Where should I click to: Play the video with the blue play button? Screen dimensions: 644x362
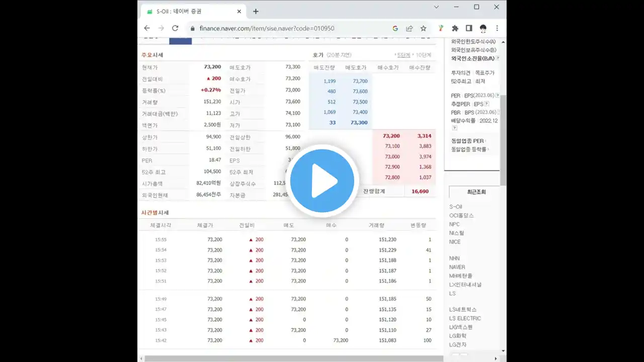click(322, 181)
